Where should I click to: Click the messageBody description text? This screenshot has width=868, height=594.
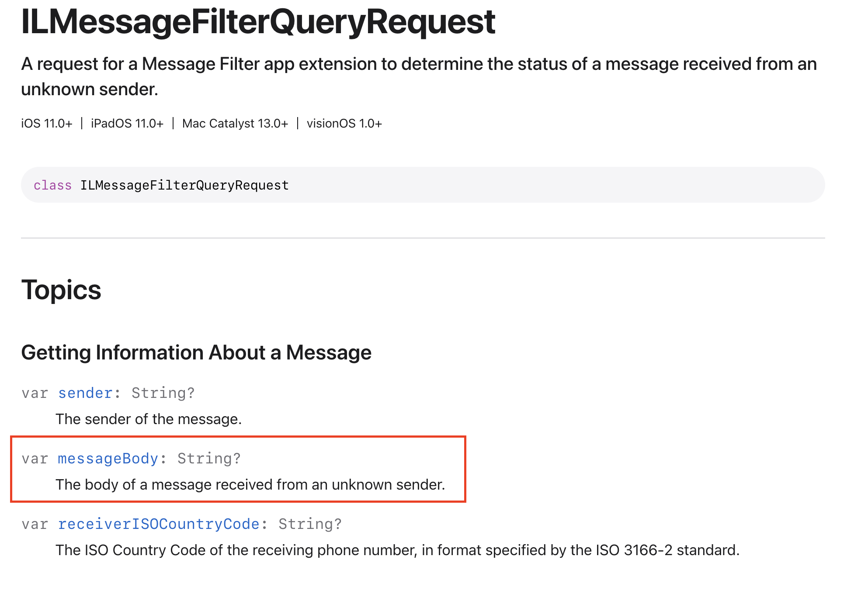[x=250, y=485]
